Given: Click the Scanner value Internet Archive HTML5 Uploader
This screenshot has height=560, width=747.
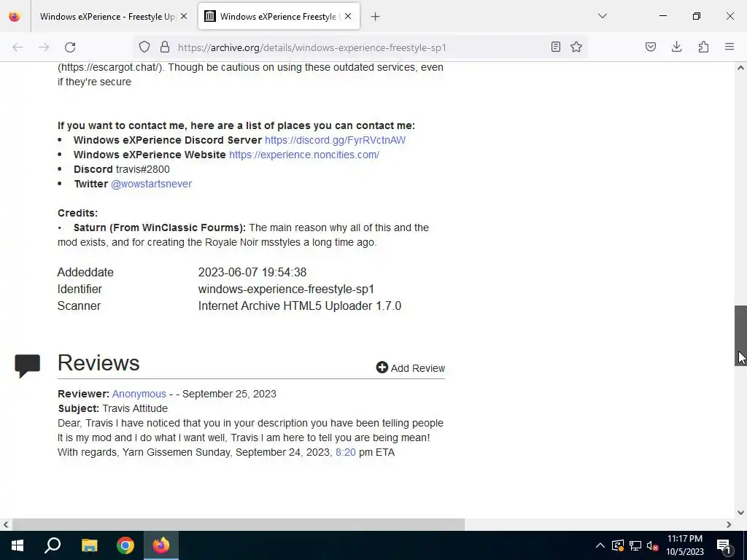Looking at the screenshot, I should 300,306.
